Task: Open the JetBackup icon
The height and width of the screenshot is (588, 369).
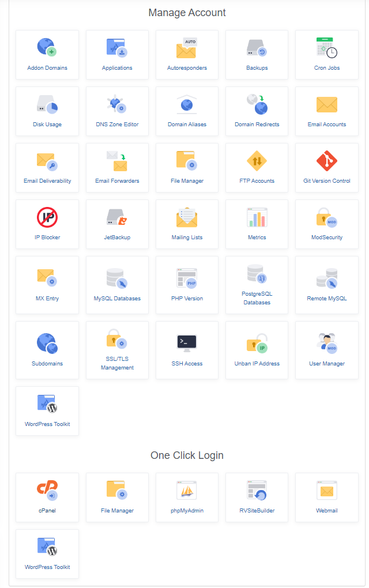Action: pyautogui.click(x=117, y=217)
